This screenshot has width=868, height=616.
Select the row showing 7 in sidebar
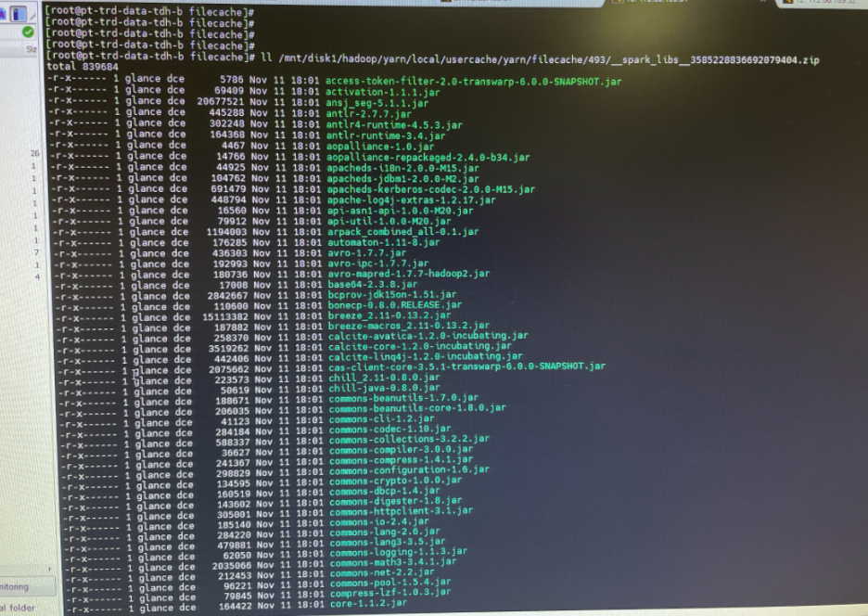pos(35,252)
